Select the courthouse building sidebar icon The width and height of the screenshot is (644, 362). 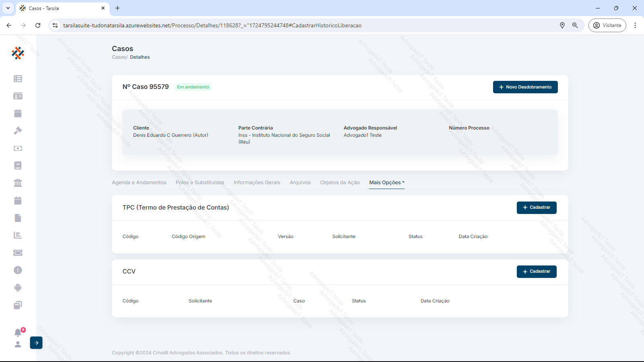click(18, 183)
